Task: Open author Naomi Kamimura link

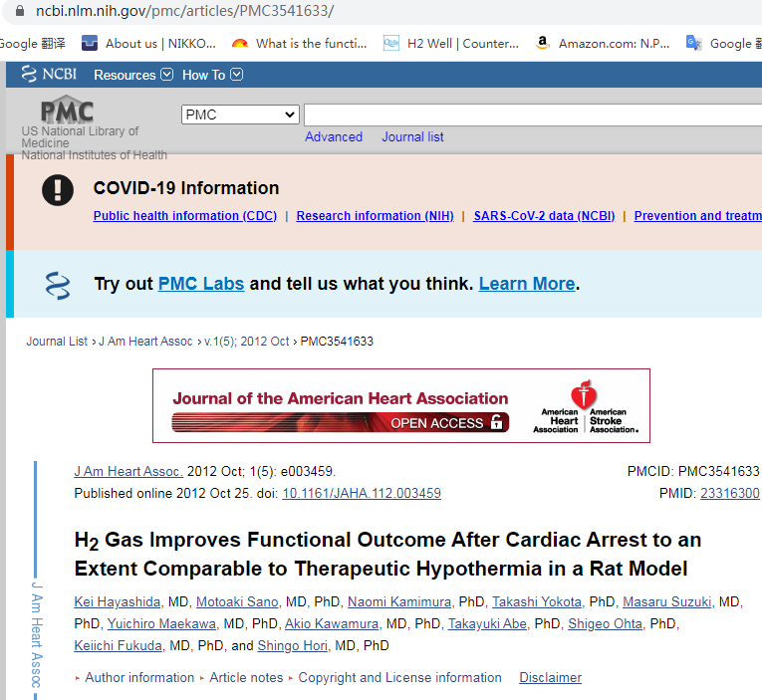Action: coord(399,601)
